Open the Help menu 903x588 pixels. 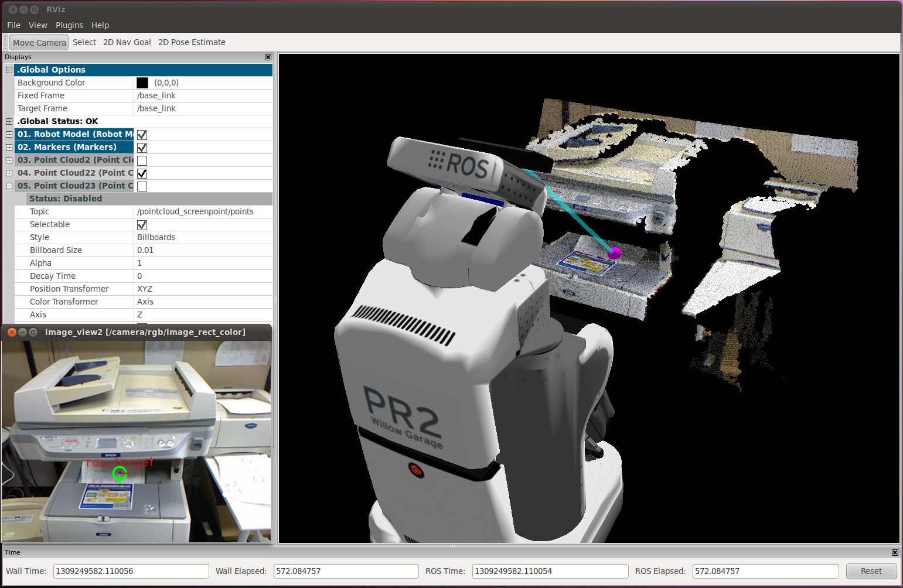tap(100, 25)
